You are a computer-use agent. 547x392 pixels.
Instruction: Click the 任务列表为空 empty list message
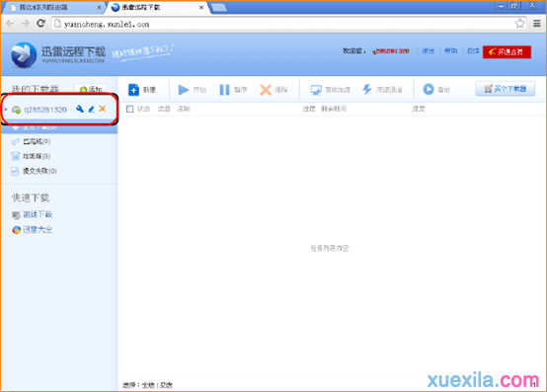pyautogui.click(x=330, y=248)
